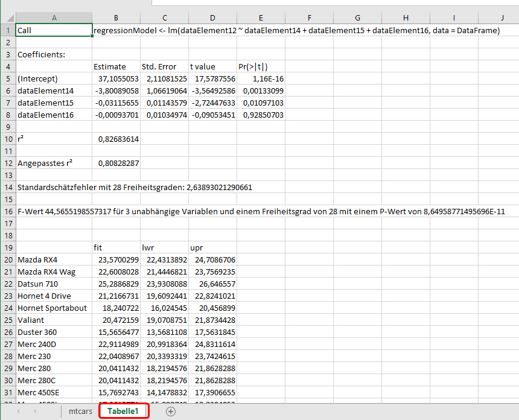Screen dimensions: 519x420
Task: Select row 10 header
Action: (7, 139)
